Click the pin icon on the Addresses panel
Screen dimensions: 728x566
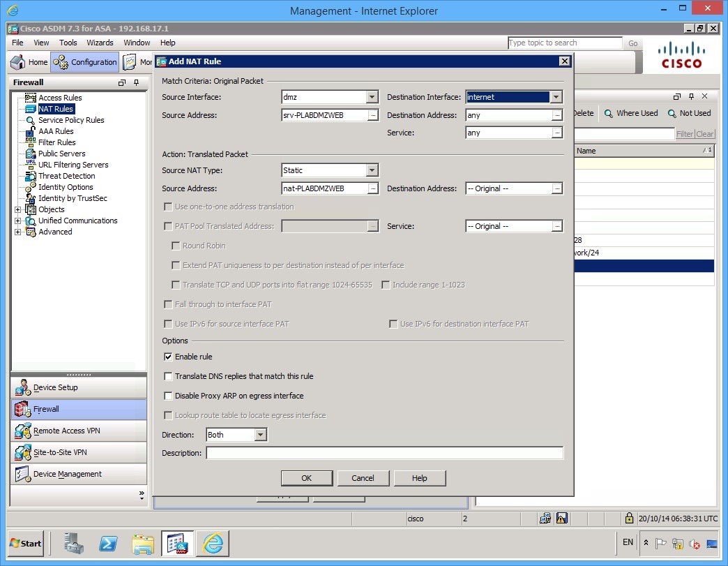[x=691, y=96]
